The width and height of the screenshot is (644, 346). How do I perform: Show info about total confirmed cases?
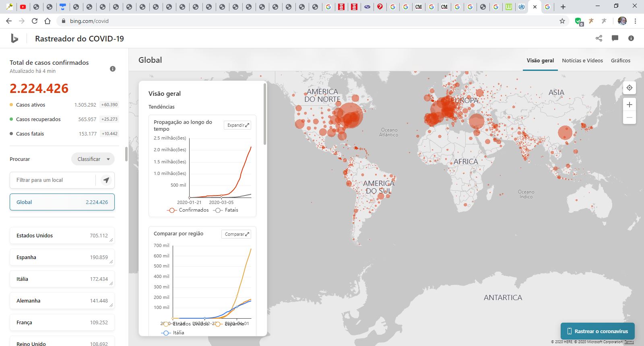point(113,69)
